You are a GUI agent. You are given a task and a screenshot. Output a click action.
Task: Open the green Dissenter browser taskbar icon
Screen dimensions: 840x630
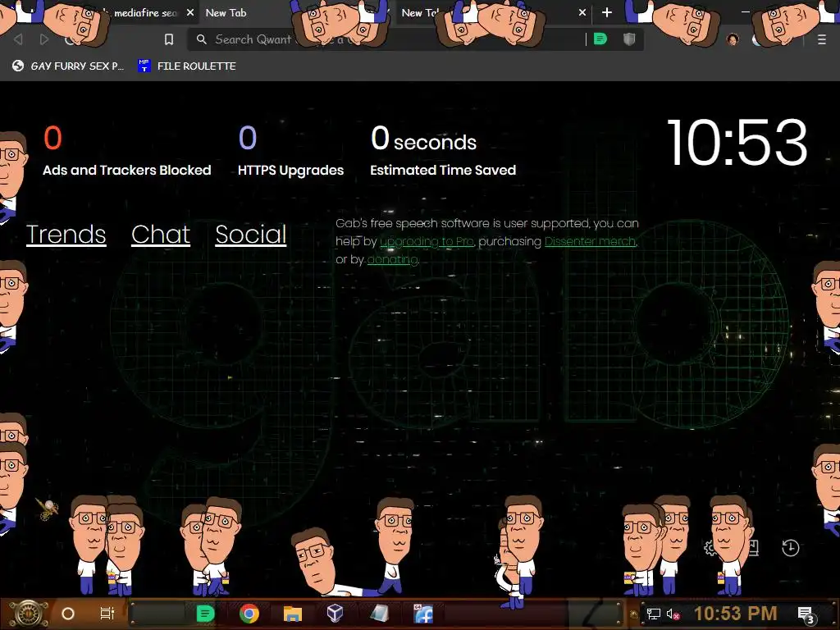[205, 614]
